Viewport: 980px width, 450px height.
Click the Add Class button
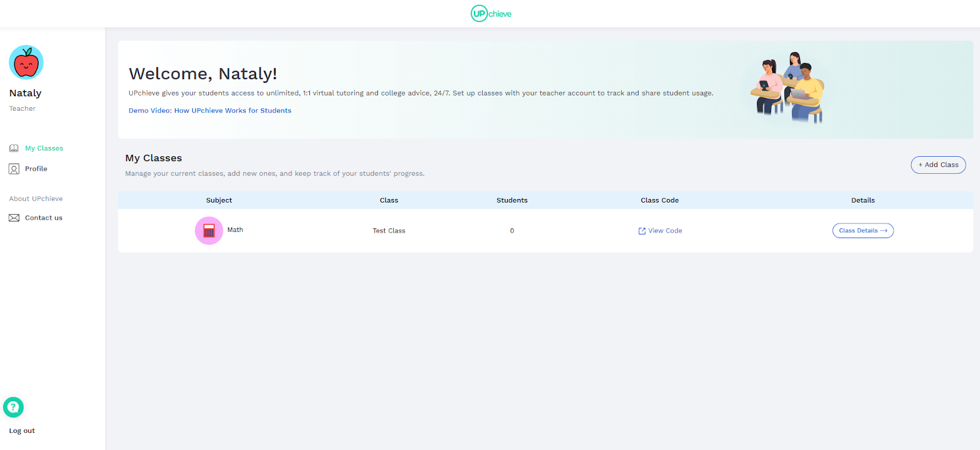[938, 165]
